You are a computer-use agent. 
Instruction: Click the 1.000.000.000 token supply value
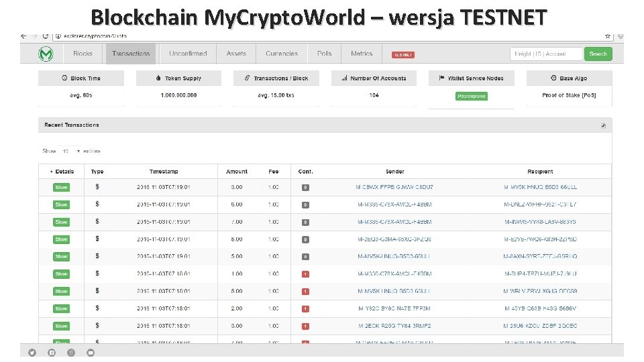point(178,95)
